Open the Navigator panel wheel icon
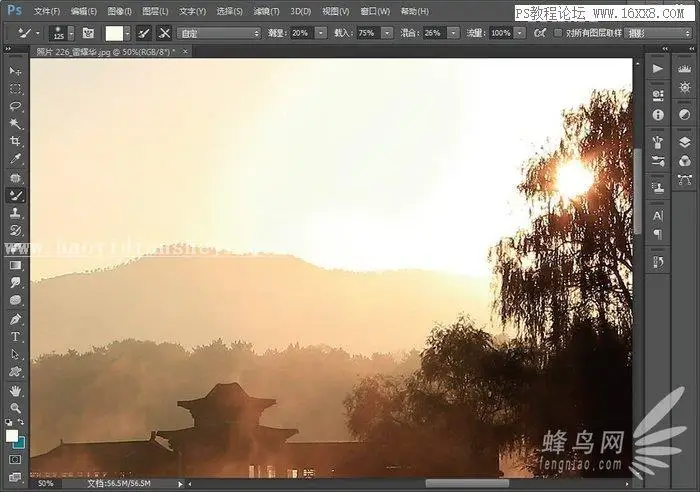Screen dimensions: 700x492 coord(684,88)
